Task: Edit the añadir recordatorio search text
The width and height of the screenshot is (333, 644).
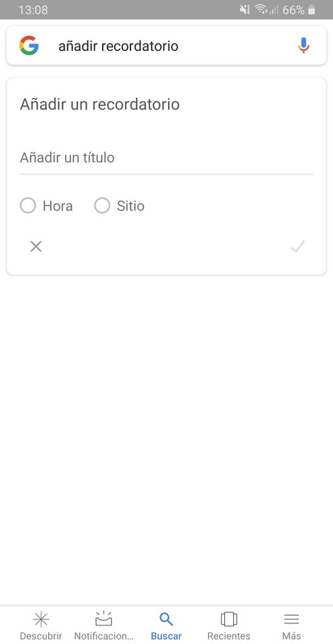Action: tap(118, 46)
